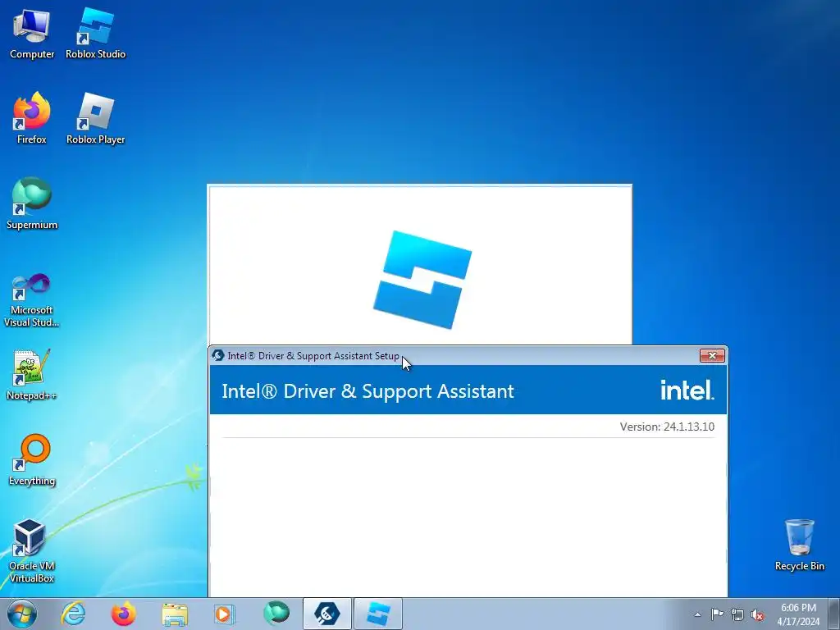Select the Firefox desktop shortcut
Viewport: 840px width, 630px height.
(x=32, y=118)
